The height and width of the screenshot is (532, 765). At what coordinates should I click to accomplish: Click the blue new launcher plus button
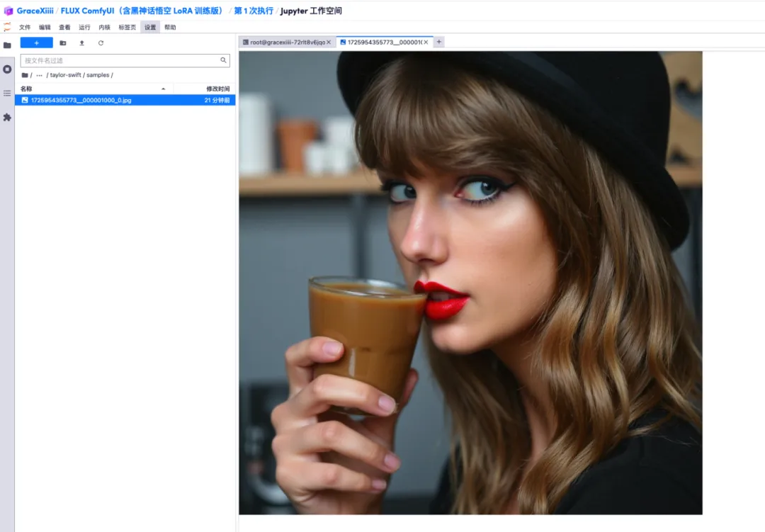point(37,43)
